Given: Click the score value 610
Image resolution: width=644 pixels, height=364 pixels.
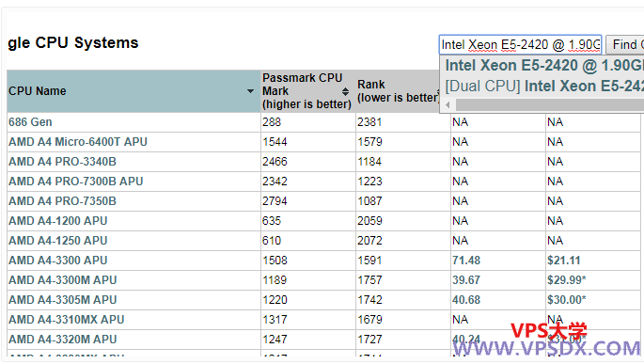Looking at the screenshot, I should [272, 241].
